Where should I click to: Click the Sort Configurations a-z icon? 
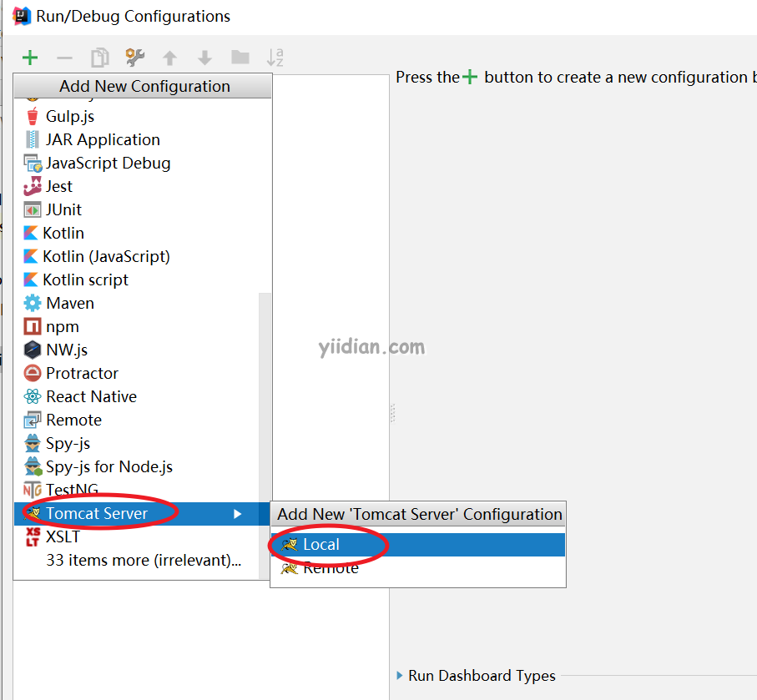coord(275,58)
